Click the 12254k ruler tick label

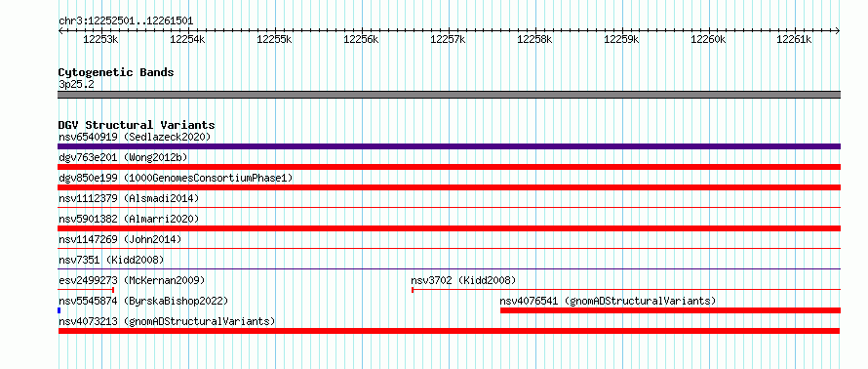click(x=187, y=39)
